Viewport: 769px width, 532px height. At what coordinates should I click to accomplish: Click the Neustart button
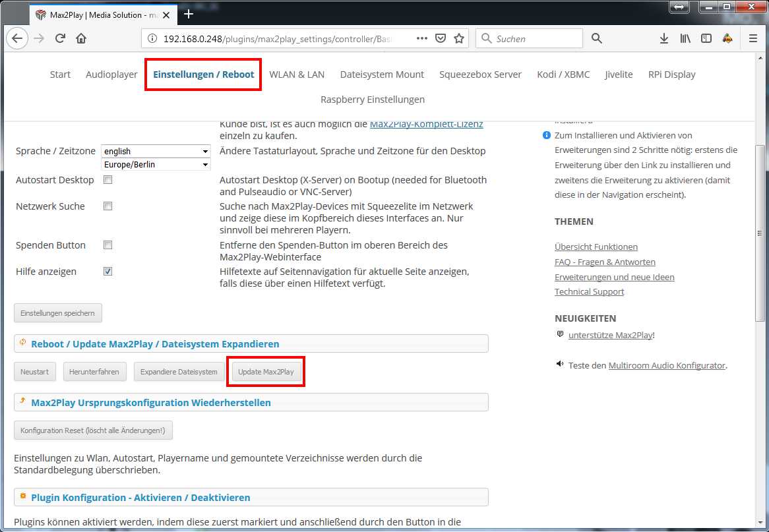click(x=35, y=372)
